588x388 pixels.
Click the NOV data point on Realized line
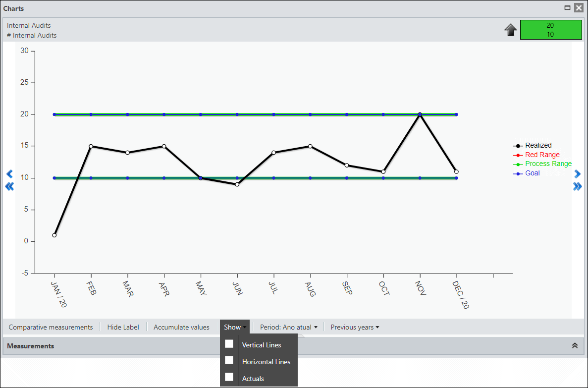point(420,114)
